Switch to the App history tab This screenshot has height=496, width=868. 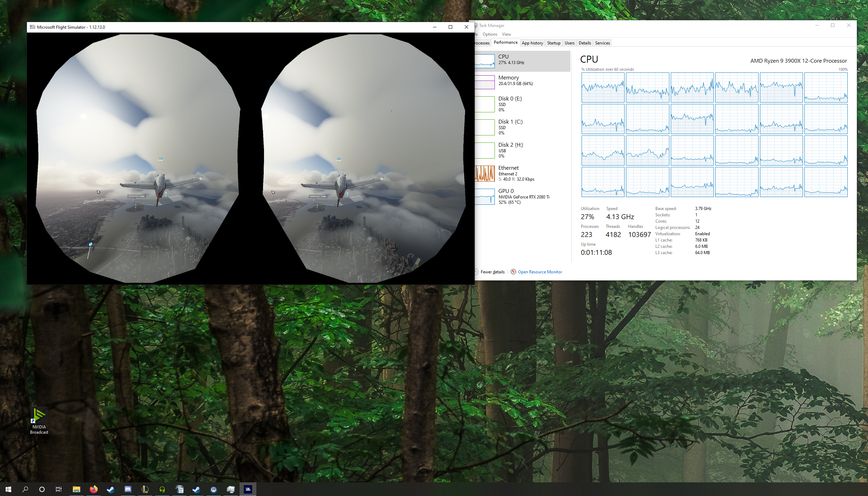pyautogui.click(x=532, y=43)
